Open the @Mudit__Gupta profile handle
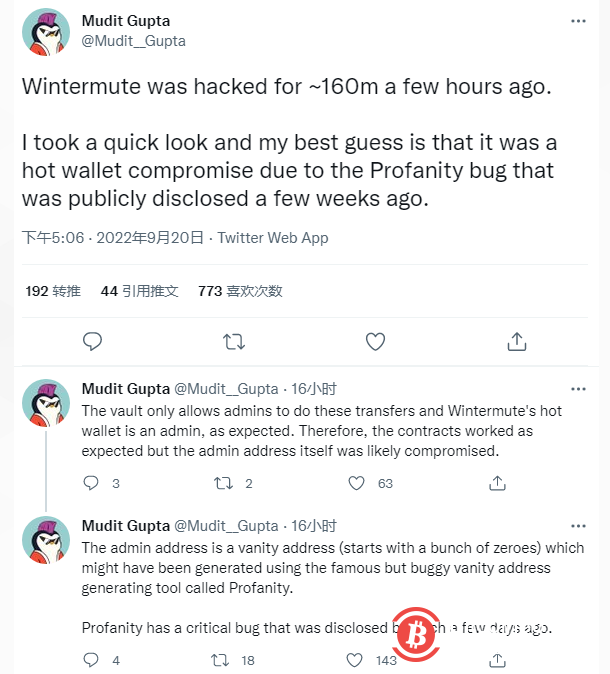 [x=133, y=41]
